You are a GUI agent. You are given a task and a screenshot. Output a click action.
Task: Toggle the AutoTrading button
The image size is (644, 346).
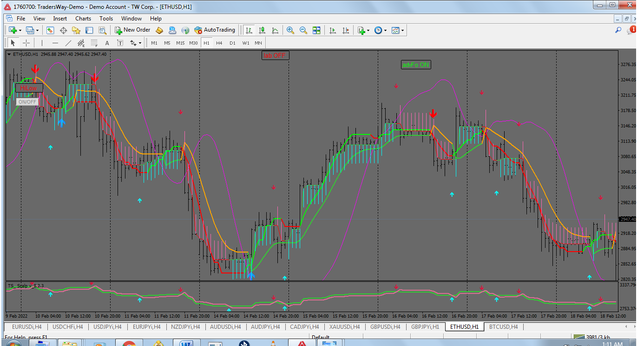pyautogui.click(x=215, y=30)
